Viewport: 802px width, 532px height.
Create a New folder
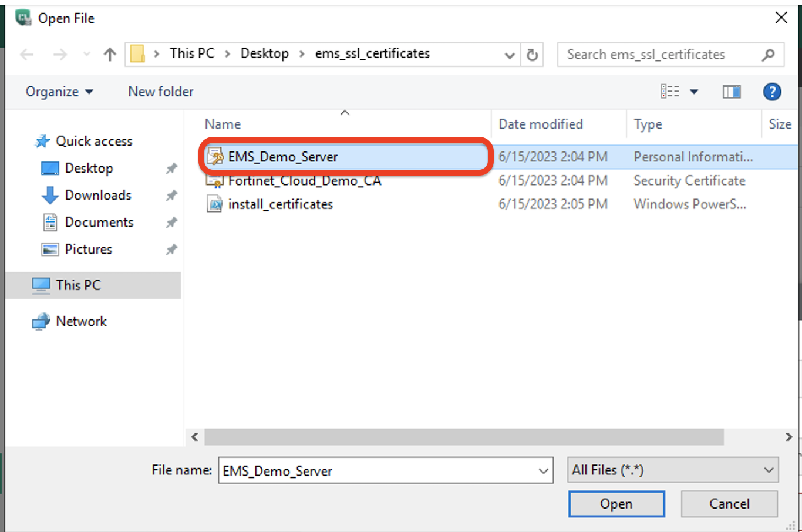pos(161,92)
